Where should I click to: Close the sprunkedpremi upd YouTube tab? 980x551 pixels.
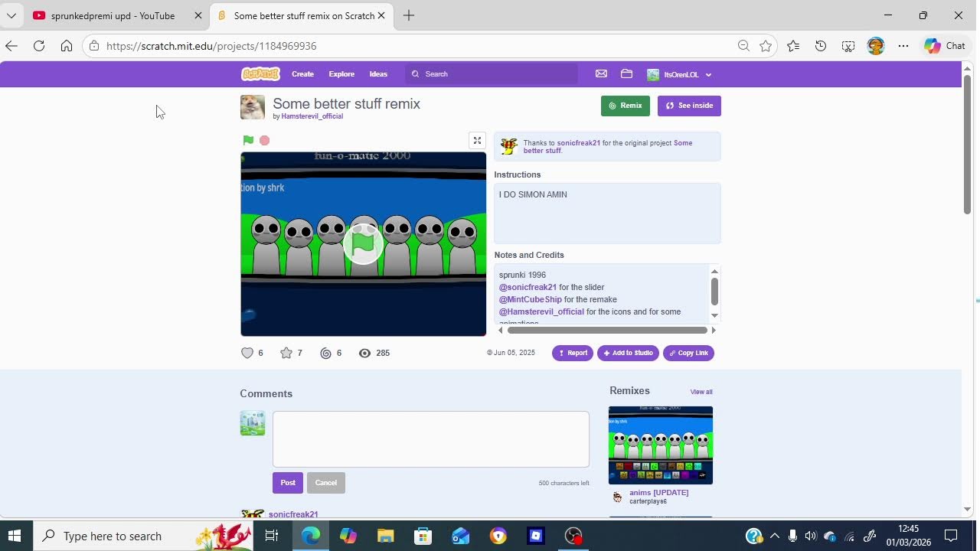click(x=198, y=15)
